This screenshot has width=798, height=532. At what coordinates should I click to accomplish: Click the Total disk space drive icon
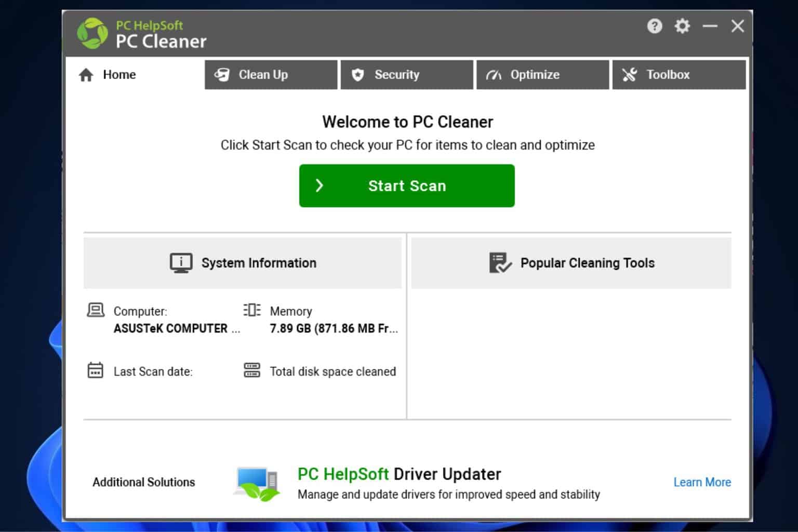click(x=252, y=370)
